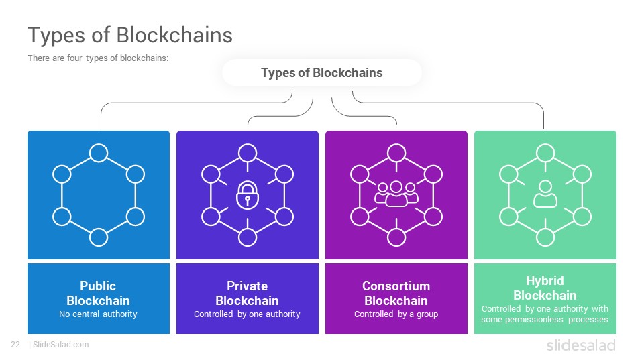644x362 pixels.
Task: Select the Public Blockchain label box
Action: pyautogui.click(x=99, y=298)
